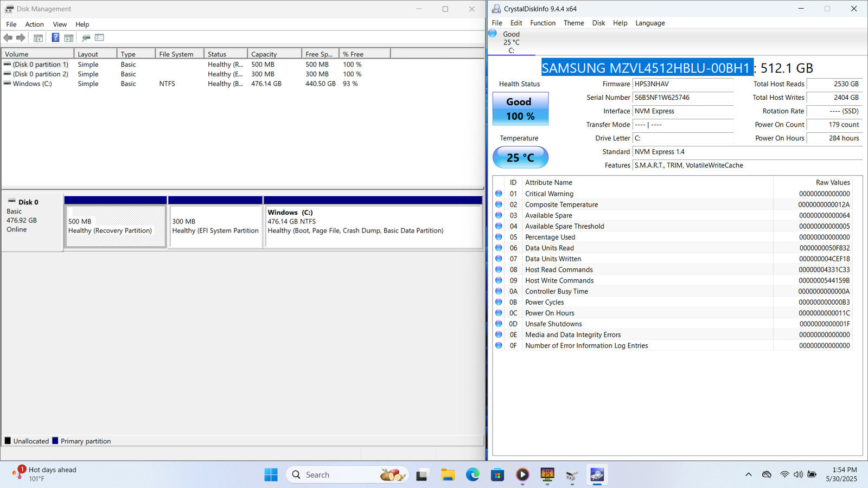868x488 pixels.
Task: Click the Power On Hours value 284 hours
Action: point(834,138)
